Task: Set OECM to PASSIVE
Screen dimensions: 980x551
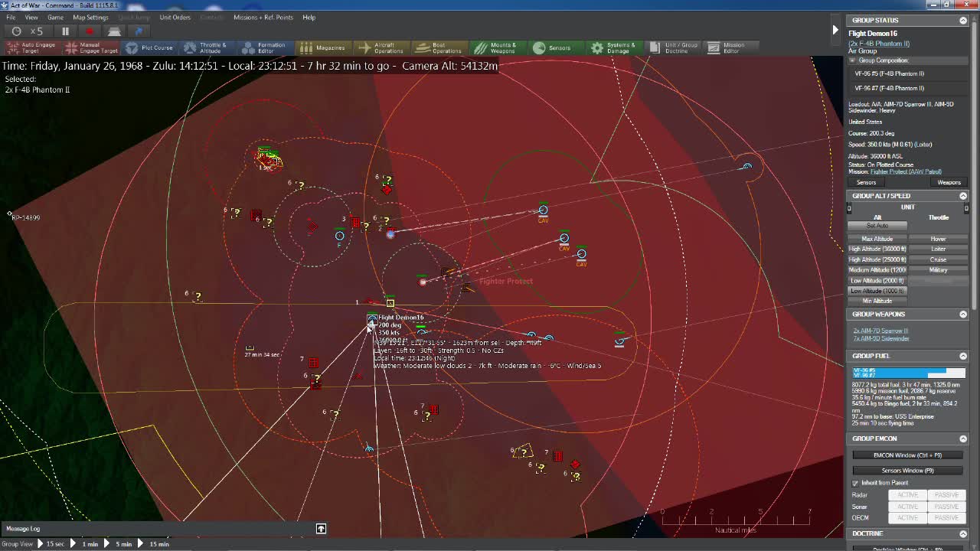Action: (x=946, y=518)
